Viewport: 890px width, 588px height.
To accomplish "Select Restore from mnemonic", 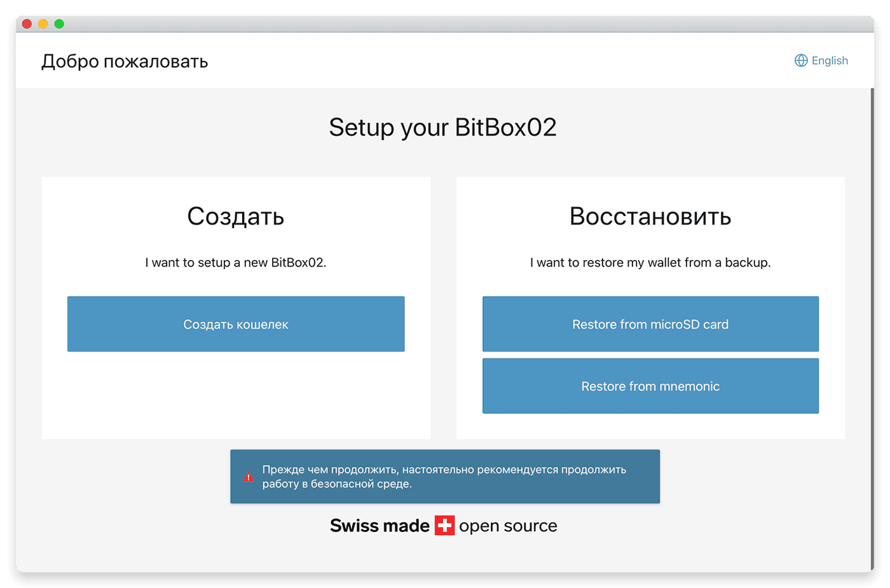I will 650,386.
